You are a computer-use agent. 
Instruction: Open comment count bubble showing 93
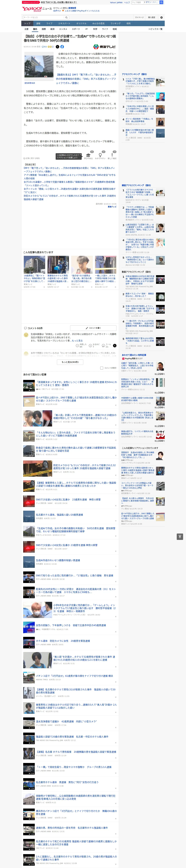point(44,47)
